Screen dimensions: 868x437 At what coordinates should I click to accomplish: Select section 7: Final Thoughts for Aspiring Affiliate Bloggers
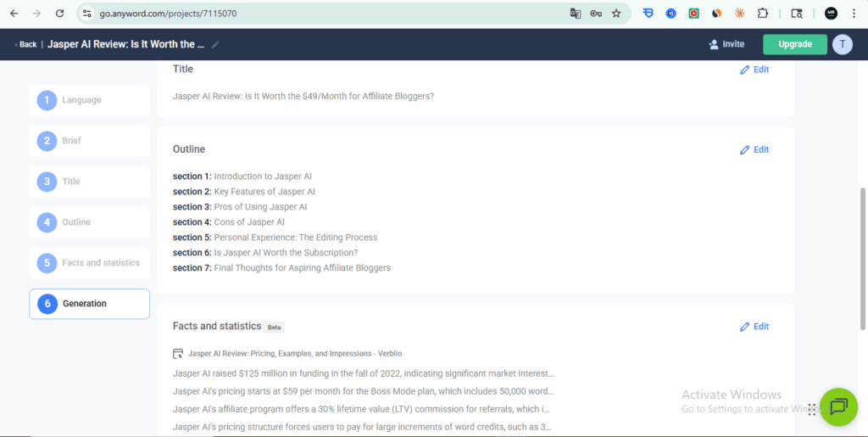click(x=281, y=267)
